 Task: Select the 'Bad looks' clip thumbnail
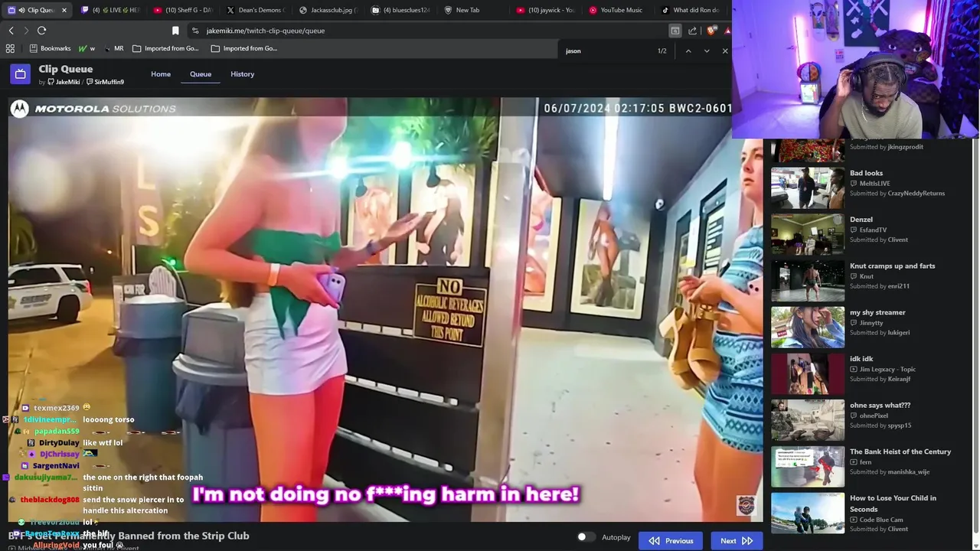808,187
